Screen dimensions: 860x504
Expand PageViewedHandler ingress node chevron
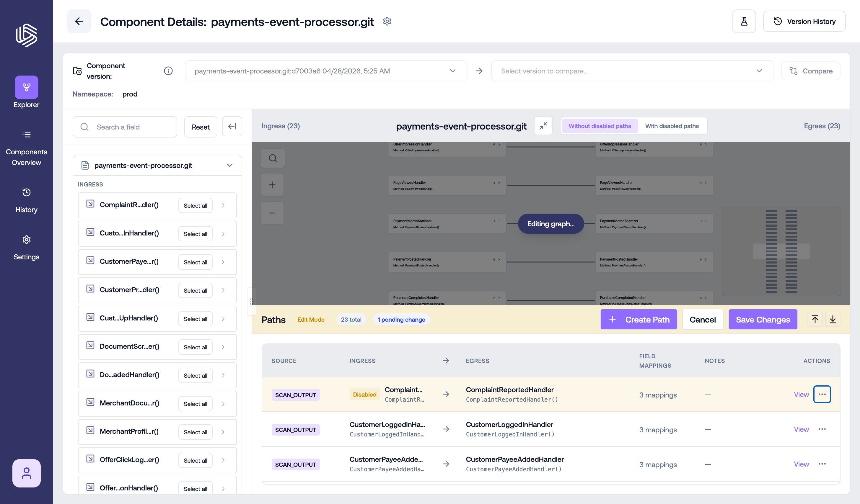pos(499,183)
